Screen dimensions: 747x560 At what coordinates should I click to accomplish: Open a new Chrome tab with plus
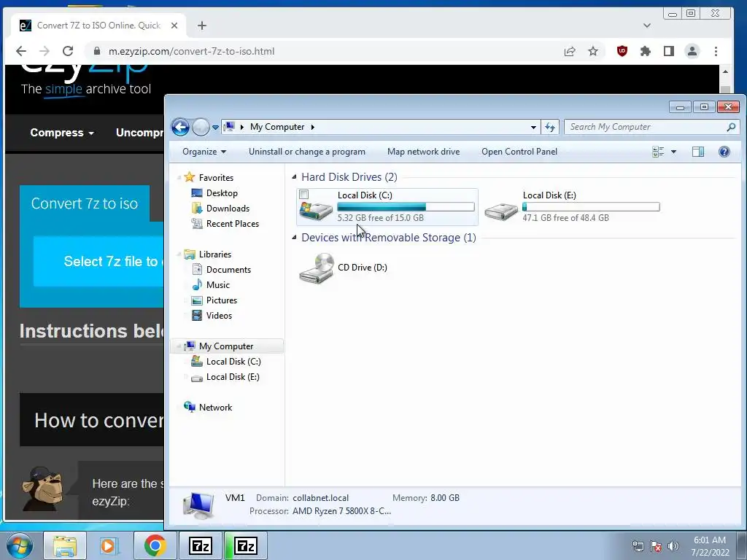[x=202, y=26]
